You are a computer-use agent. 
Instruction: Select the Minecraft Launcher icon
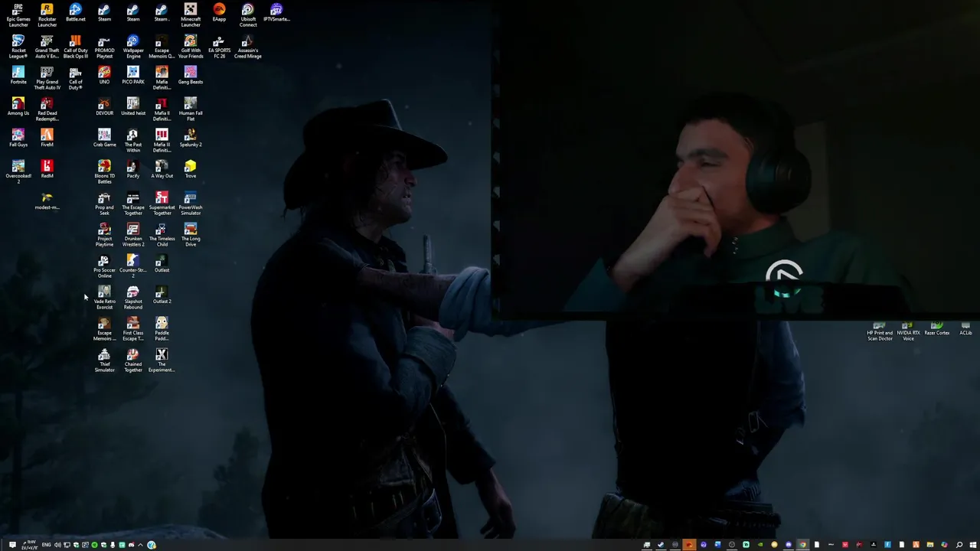190,15
